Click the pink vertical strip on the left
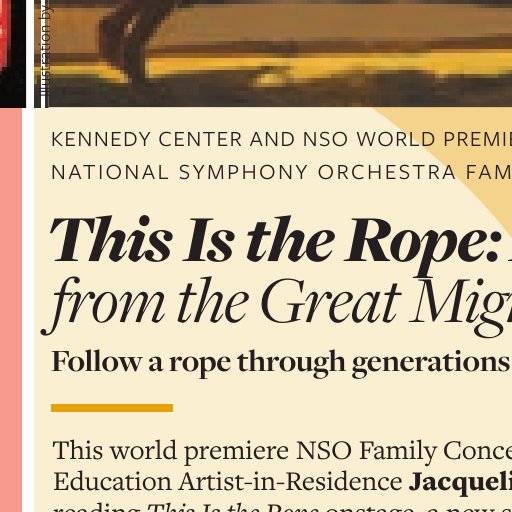 coord(11,310)
